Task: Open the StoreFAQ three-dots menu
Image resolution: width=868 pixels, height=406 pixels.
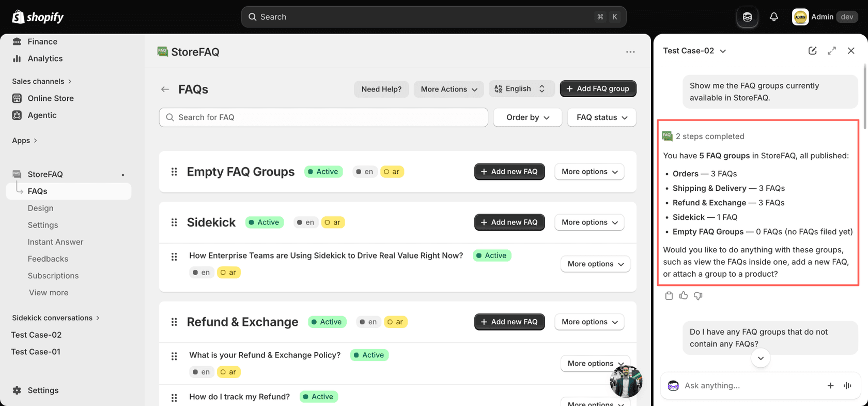Action: 630,52
